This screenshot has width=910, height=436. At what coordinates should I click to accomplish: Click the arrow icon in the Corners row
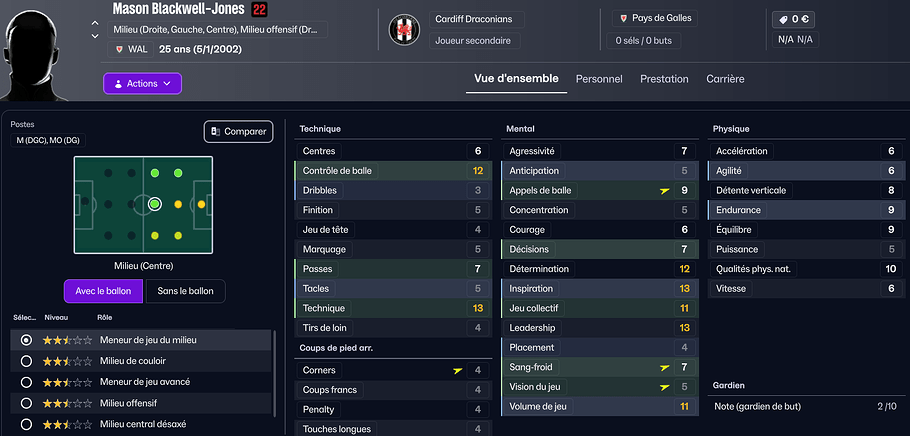(458, 370)
